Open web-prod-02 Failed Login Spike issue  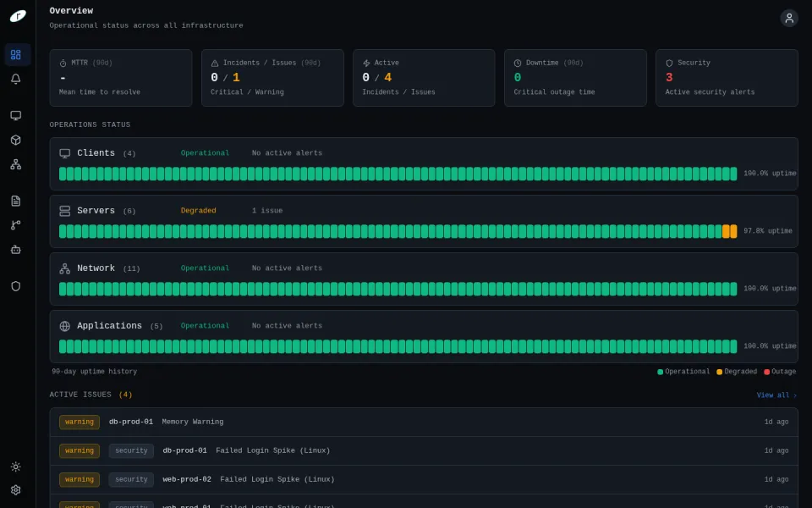click(424, 479)
